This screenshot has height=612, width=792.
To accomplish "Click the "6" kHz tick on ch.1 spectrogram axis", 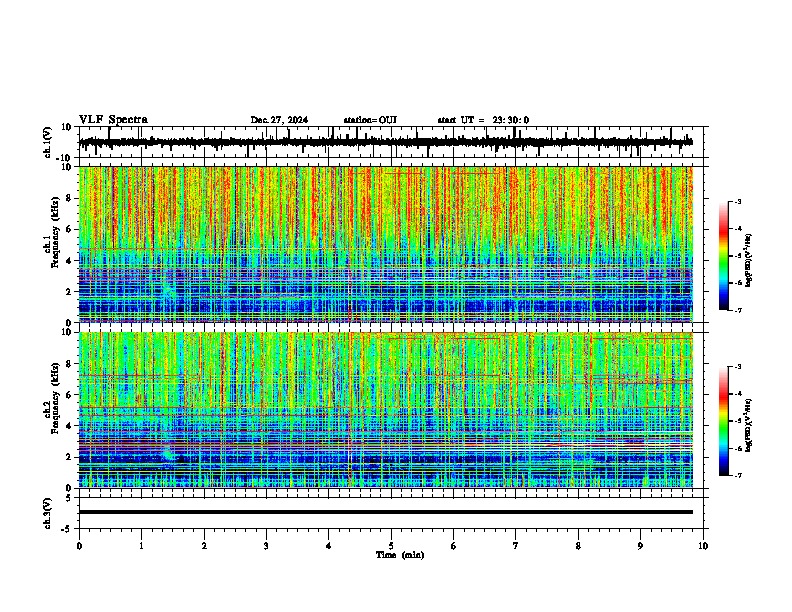I will click(69, 229).
